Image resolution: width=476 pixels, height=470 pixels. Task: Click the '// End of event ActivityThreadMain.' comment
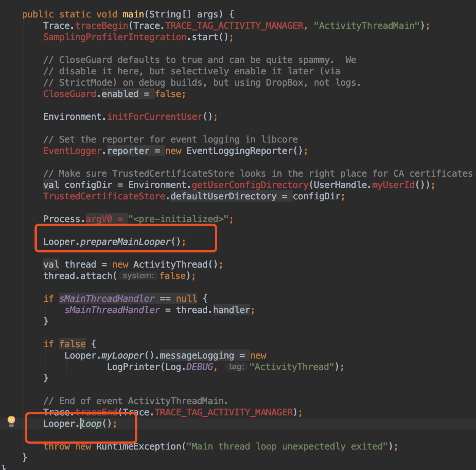click(136, 401)
